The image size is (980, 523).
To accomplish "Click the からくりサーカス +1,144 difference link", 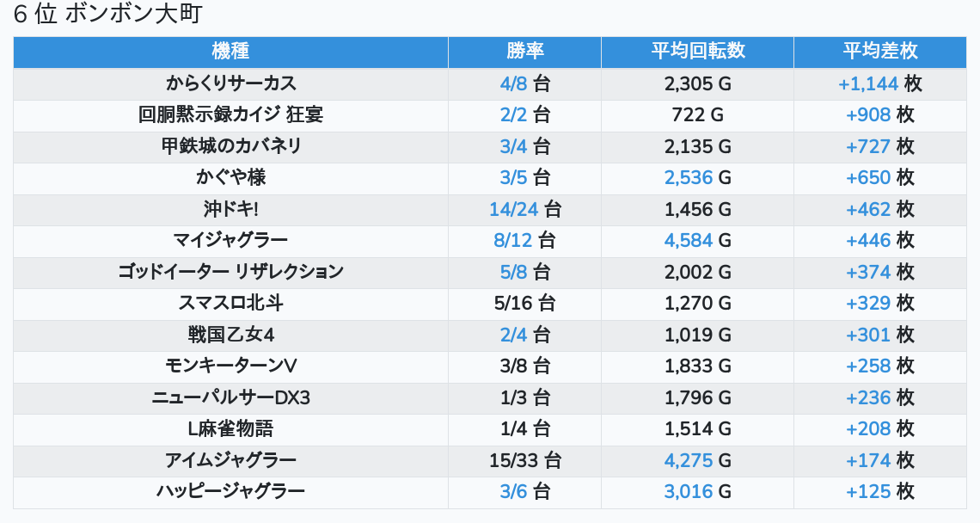I will click(x=868, y=83).
